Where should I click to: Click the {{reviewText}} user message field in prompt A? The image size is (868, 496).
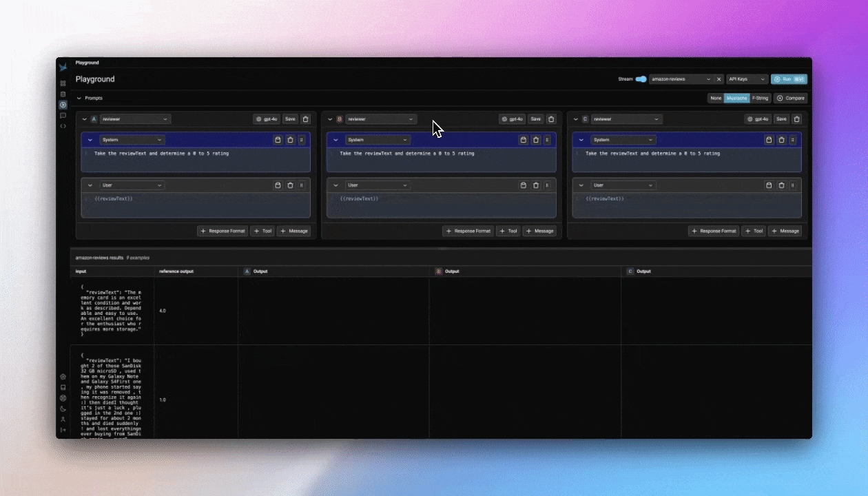click(x=196, y=199)
